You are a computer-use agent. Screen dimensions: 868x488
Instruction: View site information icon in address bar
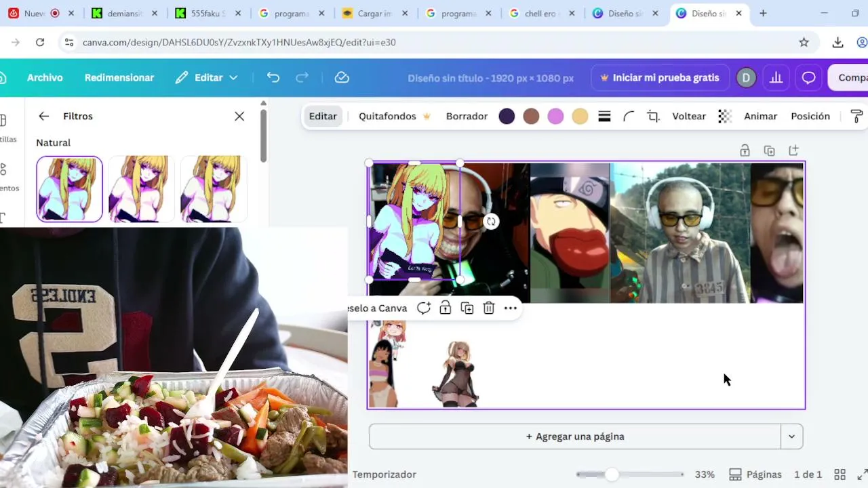68,42
